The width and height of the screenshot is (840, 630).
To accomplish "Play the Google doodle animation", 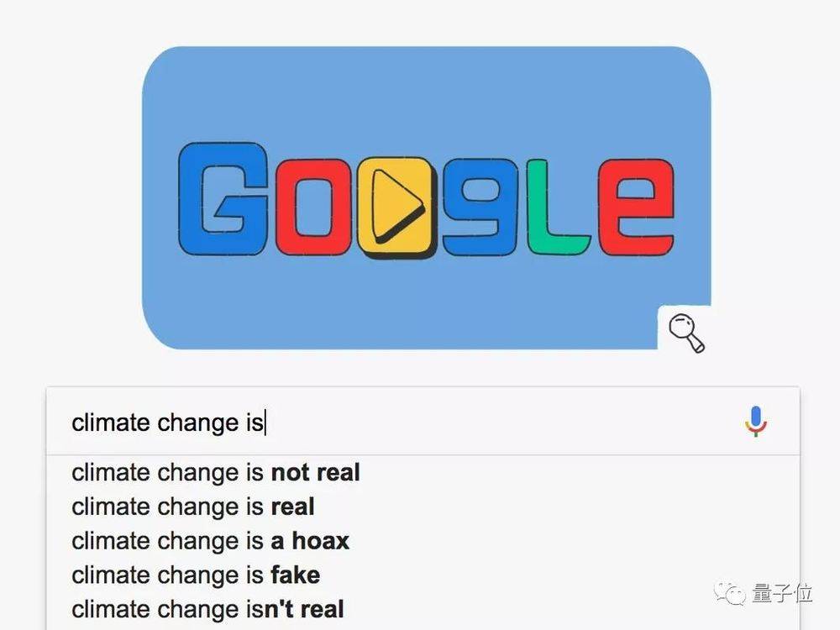I will tap(396, 207).
